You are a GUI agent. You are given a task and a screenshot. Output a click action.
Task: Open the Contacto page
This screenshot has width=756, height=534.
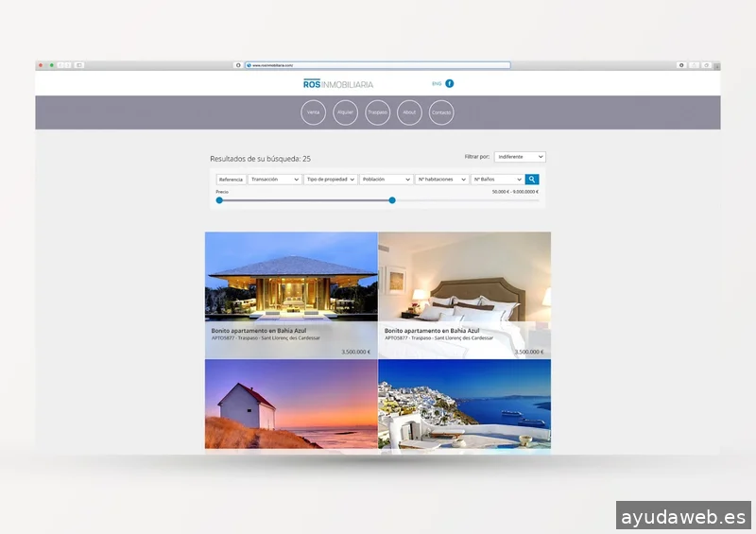coord(441,112)
